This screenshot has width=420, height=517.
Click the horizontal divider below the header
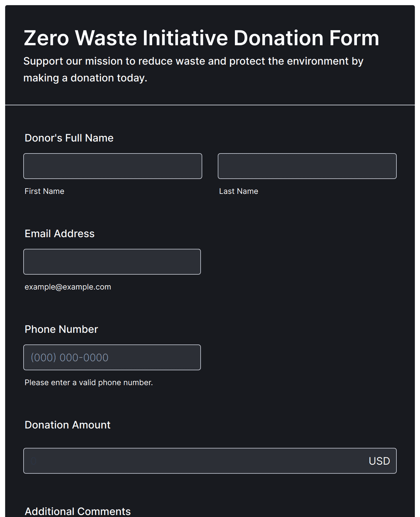210,105
